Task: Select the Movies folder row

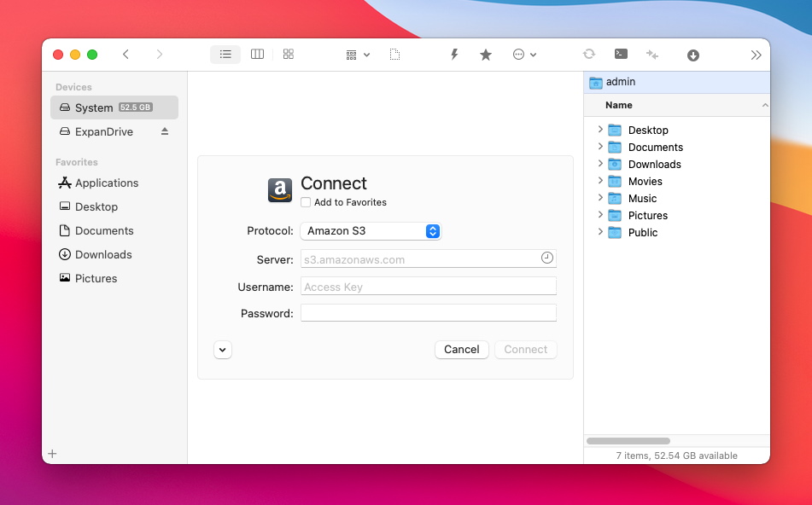Action: 677,181
